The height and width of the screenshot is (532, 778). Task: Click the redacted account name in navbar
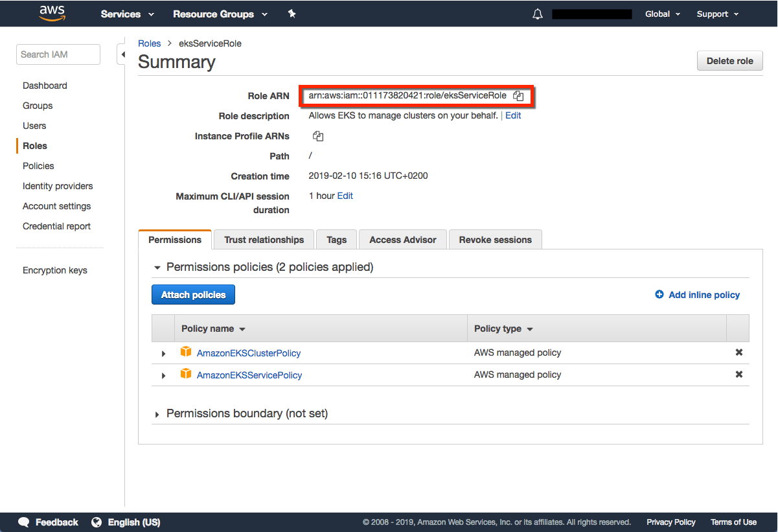pos(591,14)
